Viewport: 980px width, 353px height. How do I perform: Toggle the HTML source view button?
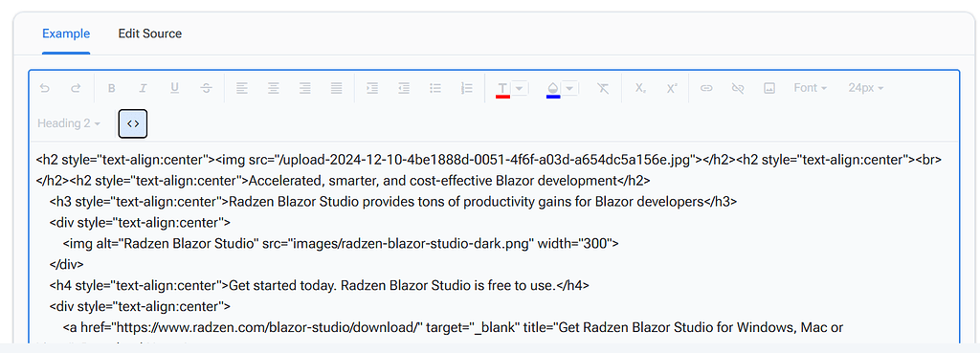tap(133, 123)
